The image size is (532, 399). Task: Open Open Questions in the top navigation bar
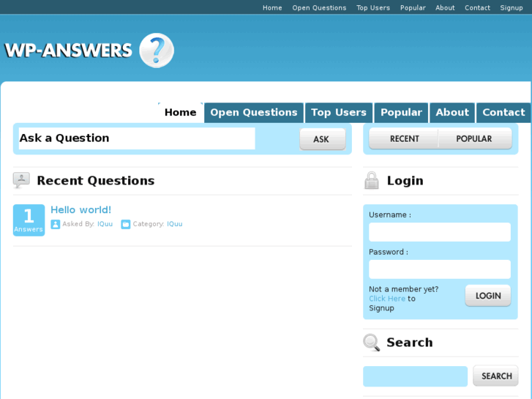(319, 8)
